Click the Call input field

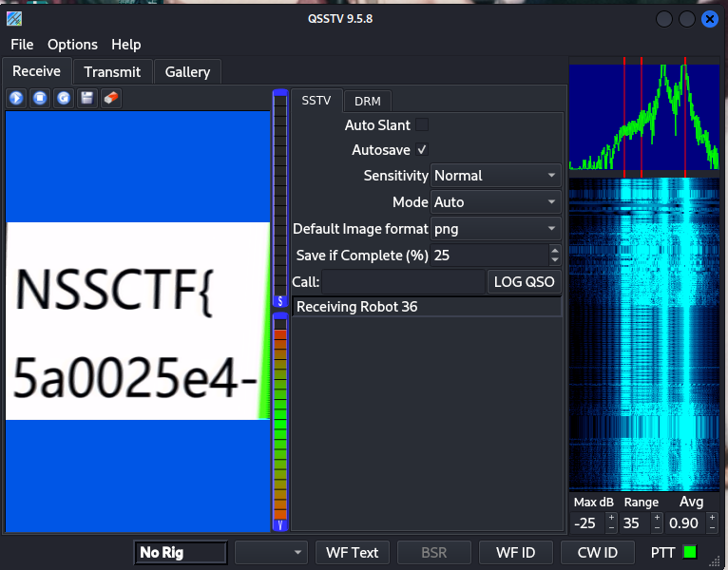click(403, 282)
